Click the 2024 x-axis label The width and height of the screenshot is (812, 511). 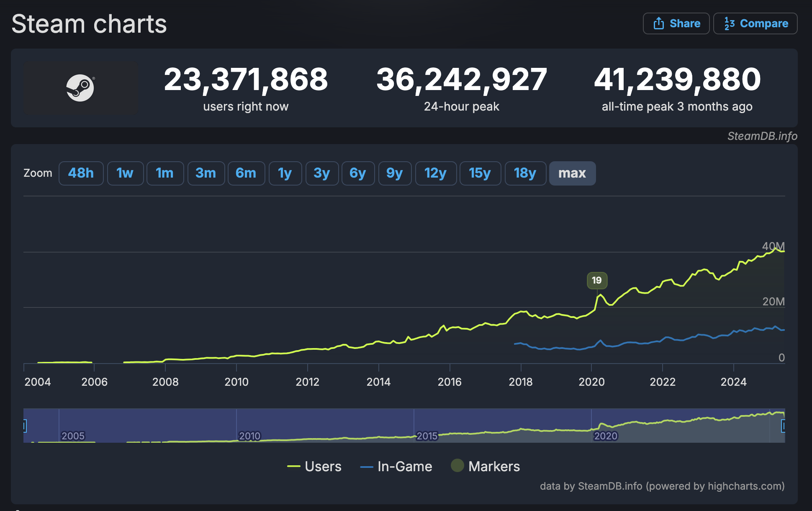pos(733,382)
